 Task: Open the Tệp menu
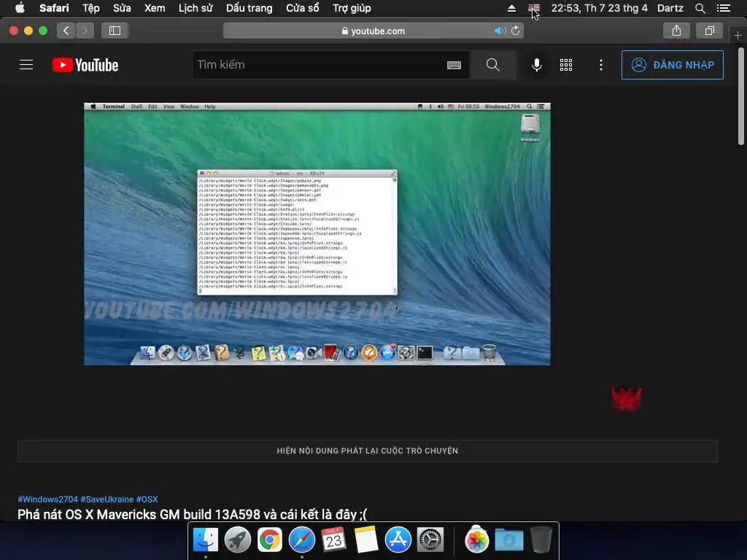click(x=90, y=8)
